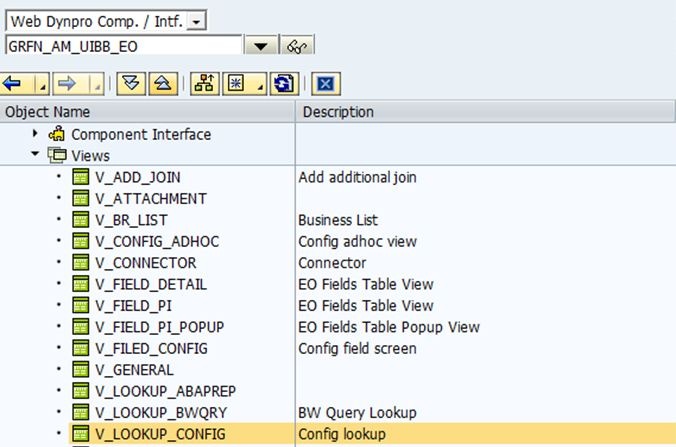The width and height of the screenshot is (676, 447).
Task: Click 'EO Fields Table View' beside V_FIELD_DETAIL
Action: point(366,284)
